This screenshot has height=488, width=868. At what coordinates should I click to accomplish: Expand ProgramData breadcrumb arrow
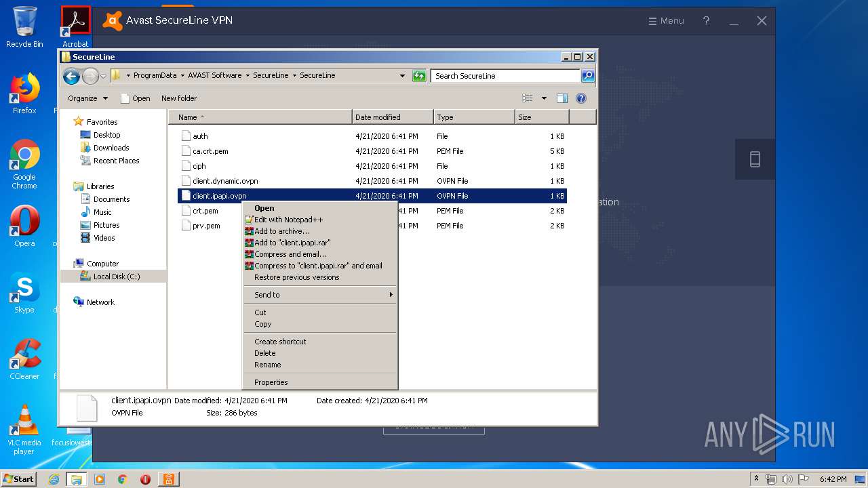[181, 75]
